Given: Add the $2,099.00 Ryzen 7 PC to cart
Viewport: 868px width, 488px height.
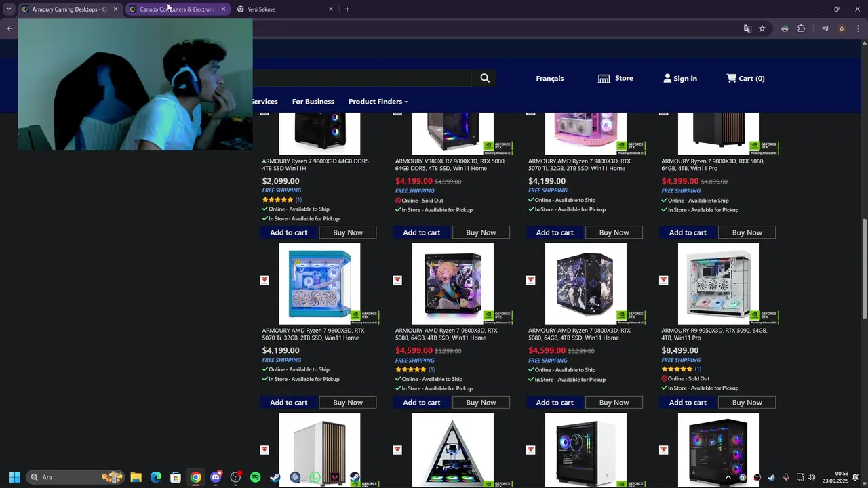Looking at the screenshot, I should [289, 232].
